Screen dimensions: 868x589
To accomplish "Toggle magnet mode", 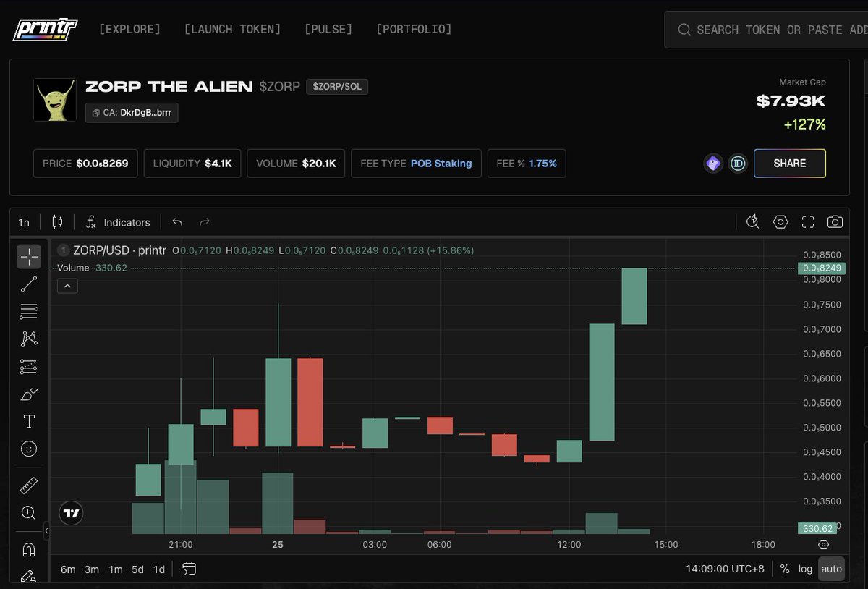I will (29, 549).
